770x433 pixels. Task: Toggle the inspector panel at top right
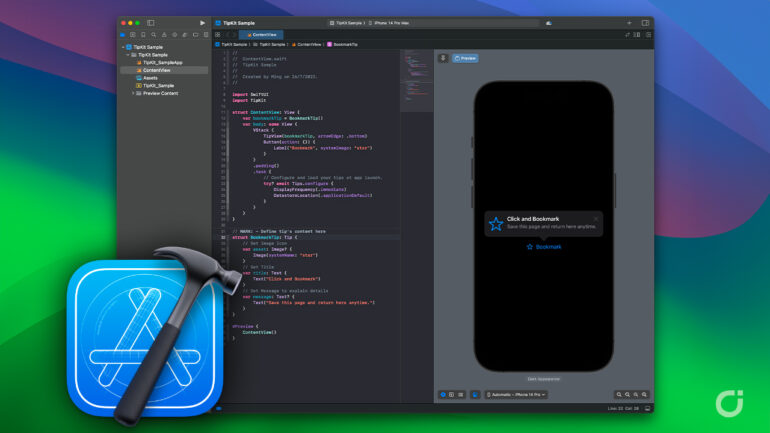646,22
